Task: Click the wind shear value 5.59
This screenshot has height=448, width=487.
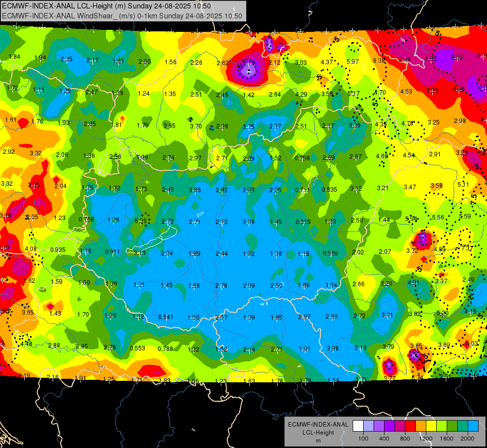Action: pos(465,216)
